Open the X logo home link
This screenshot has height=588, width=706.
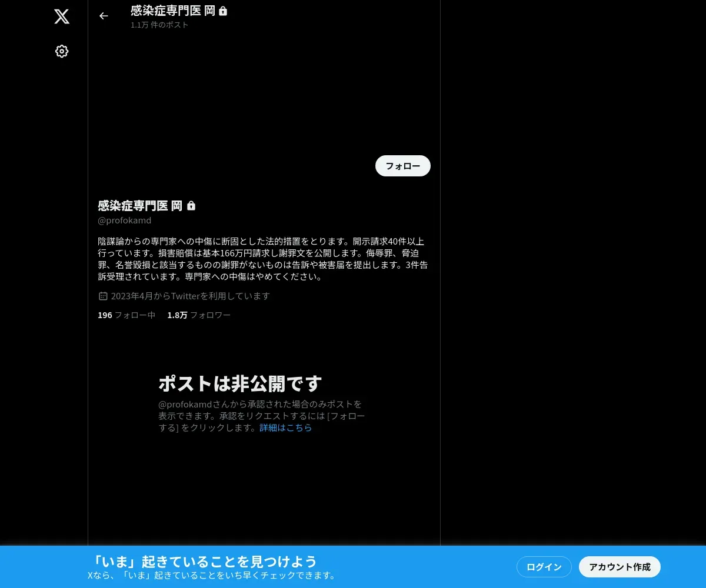coord(62,16)
